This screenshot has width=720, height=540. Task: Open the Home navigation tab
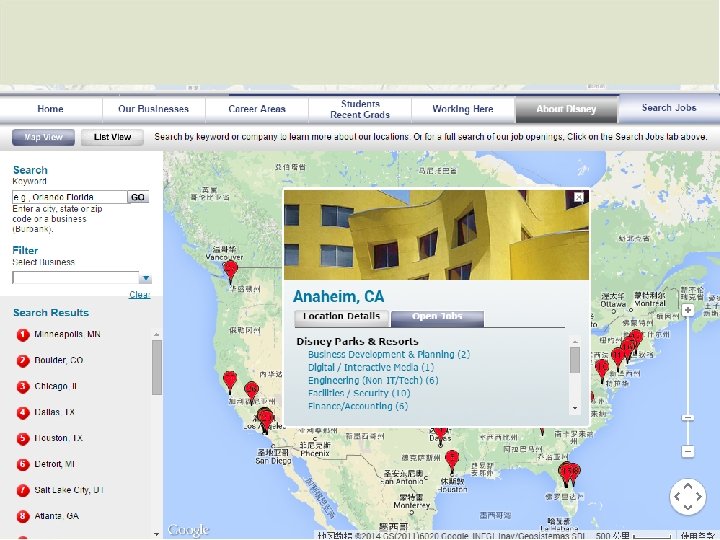point(51,109)
